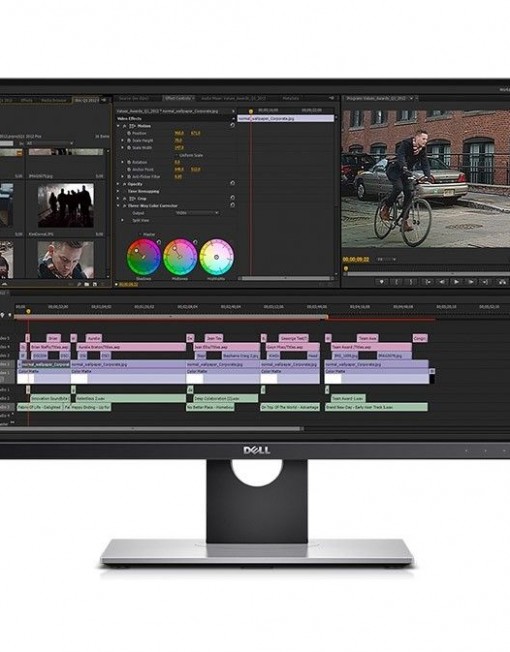Toggle the Anchor Point stopwatch
Screen dimensions: 510x652
click(129, 170)
